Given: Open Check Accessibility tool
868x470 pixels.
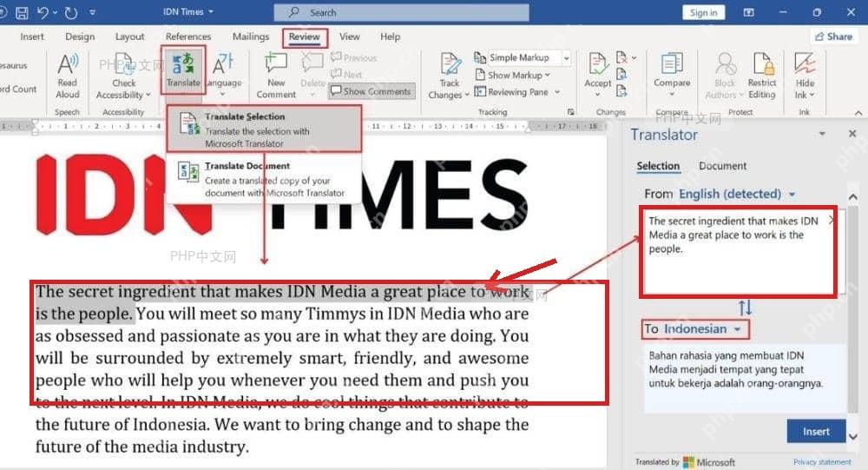Looking at the screenshot, I should tap(123, 76).
